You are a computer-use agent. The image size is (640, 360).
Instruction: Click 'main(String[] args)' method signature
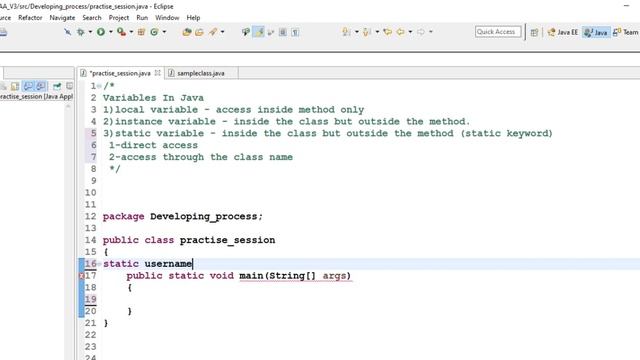[295, 276]
